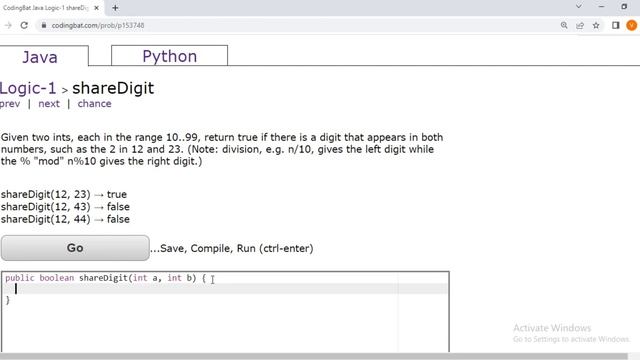Click the site lock icon

[44, 25]
